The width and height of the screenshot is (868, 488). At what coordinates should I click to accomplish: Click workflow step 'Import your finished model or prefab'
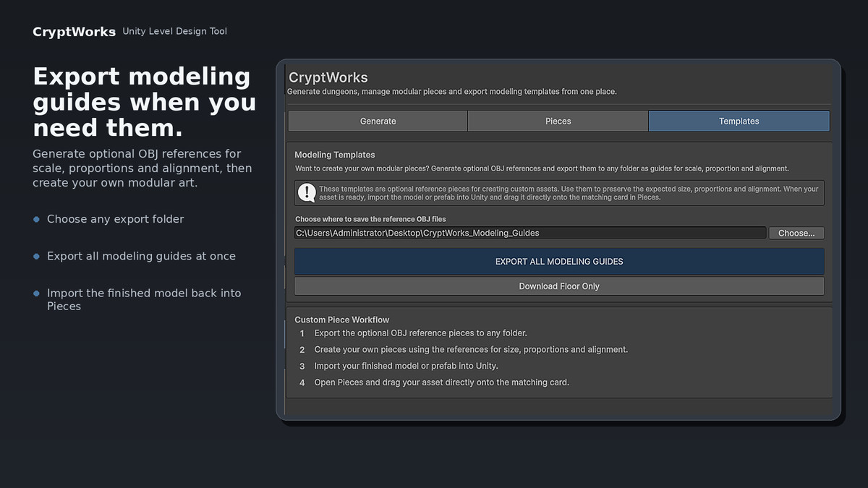click(x=406, y=366)
